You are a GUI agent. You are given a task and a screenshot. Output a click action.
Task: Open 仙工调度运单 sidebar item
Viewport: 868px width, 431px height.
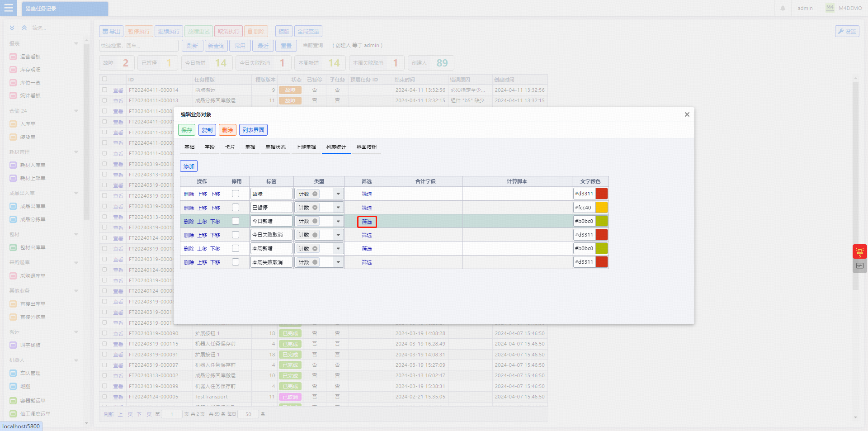(x=35, y=414)
